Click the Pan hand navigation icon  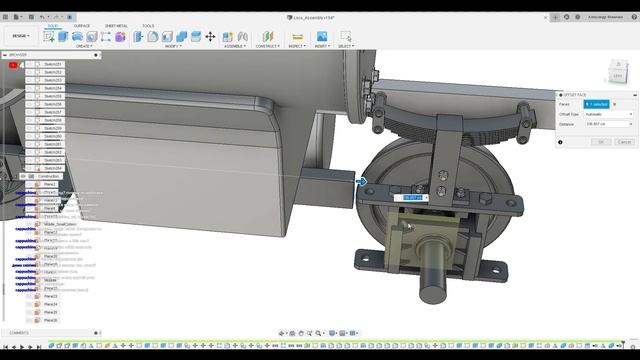click(301, 333)
